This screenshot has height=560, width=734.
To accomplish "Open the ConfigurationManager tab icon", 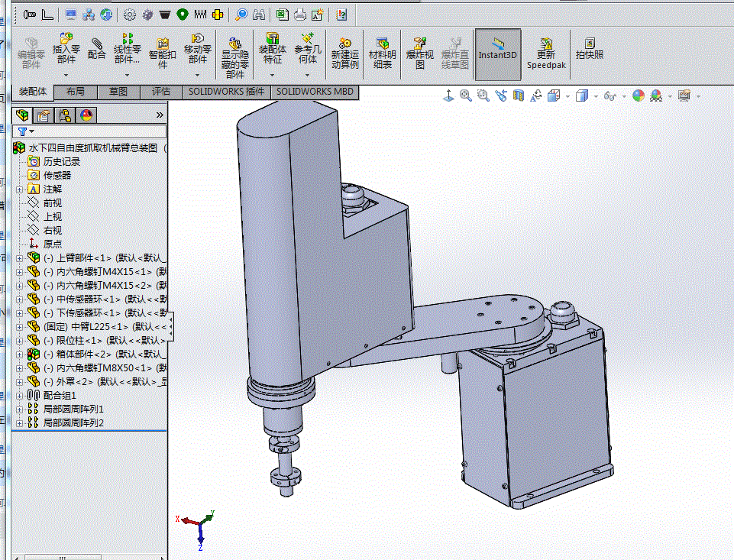I will click(65, 115).
